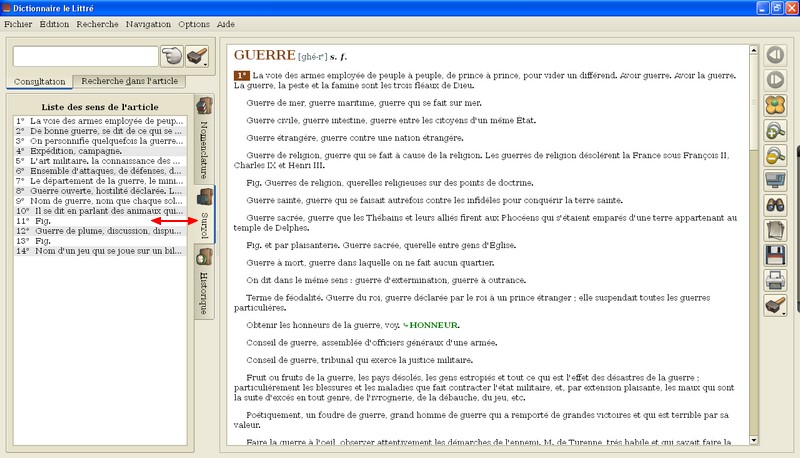Open the Historique side tab
Viewport: 800px width, 458px height.
pos(204,282)
